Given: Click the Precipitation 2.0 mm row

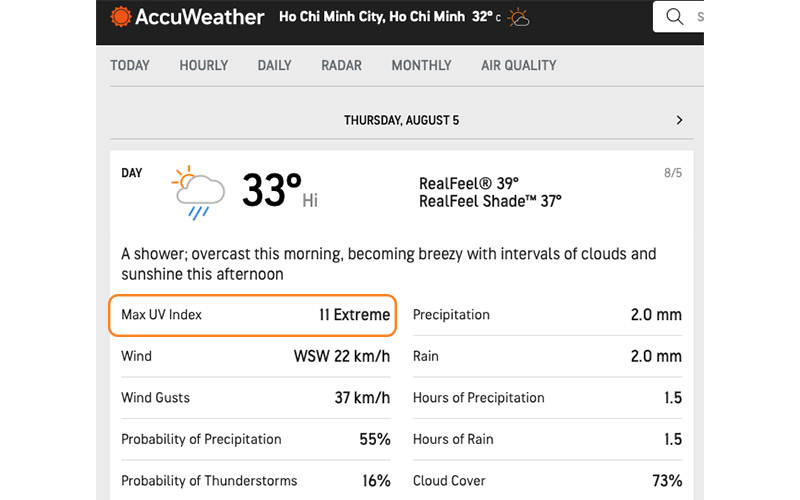Looking at the screenshot, I should [x=547, y=315].
